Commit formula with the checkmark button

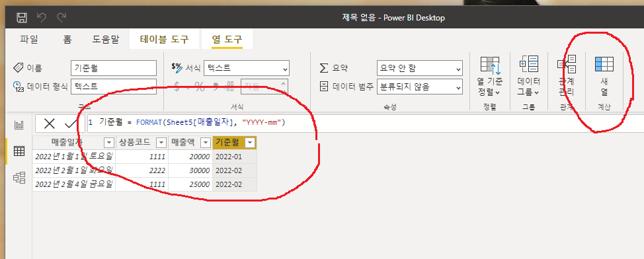click(x=71, y=124)
